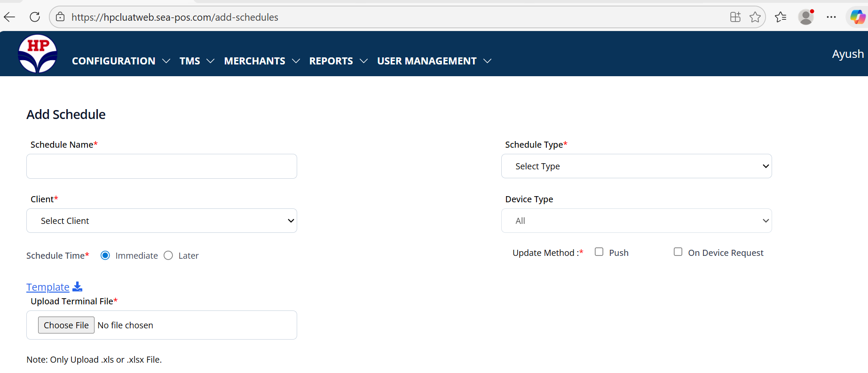
Task: Select the Immediate schedule time option
Action: pos(105,255)
